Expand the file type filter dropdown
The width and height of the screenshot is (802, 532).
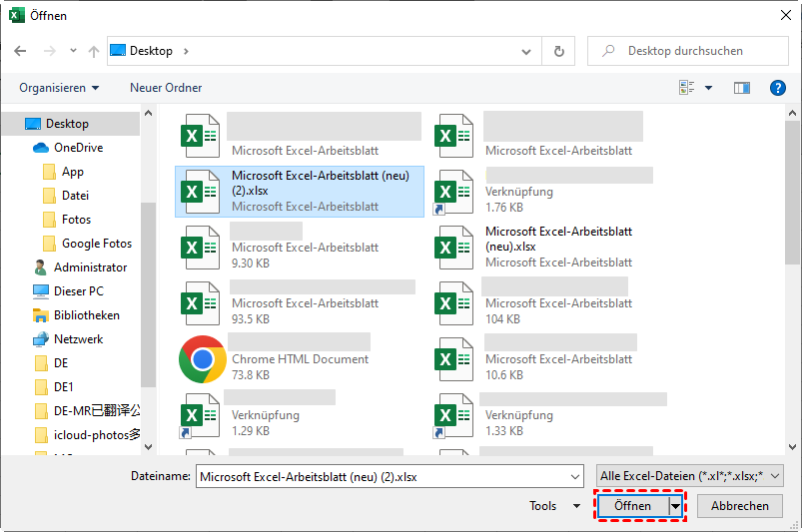click(689, 476)
